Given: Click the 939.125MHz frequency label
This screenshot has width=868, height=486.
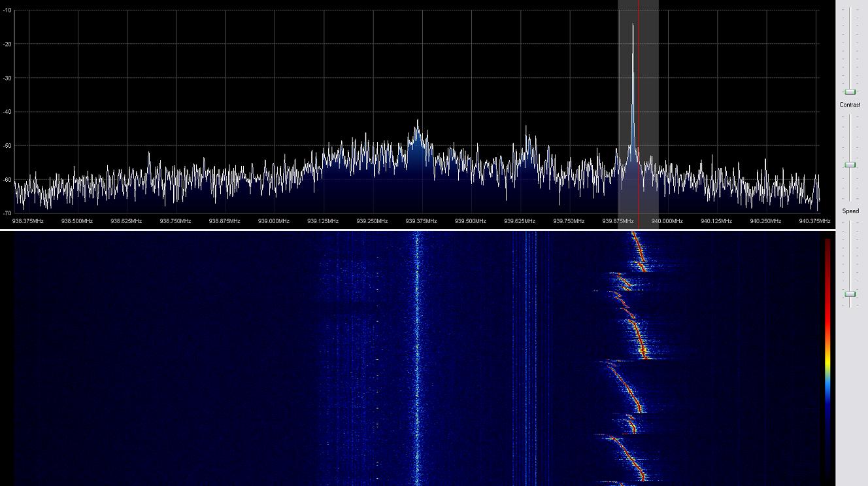Looking at the screenshot, I should tap(323, 221).
